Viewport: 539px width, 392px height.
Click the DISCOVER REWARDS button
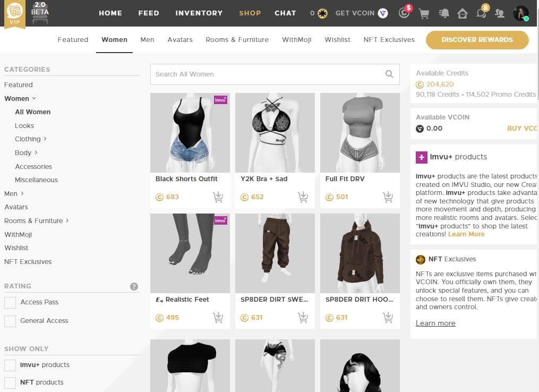click(477, 40)
